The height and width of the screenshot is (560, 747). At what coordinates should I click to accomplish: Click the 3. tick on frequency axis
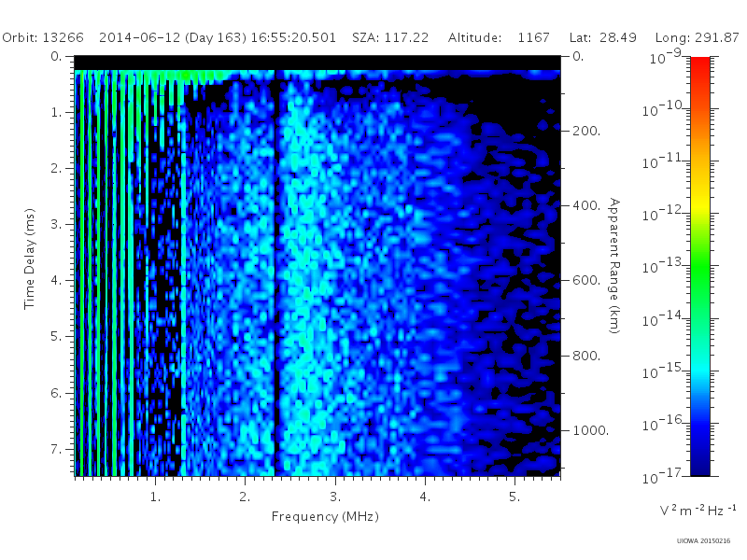click(335, 497)
